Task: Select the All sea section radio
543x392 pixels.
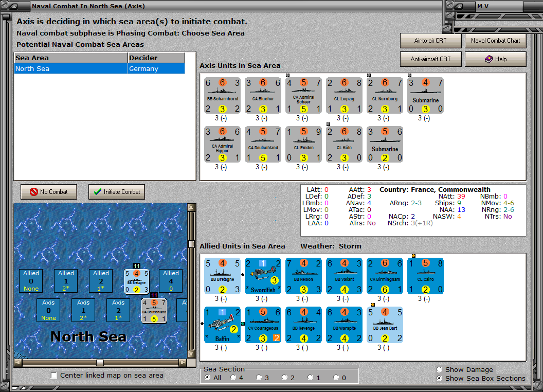Action: [x=207, y=378]
